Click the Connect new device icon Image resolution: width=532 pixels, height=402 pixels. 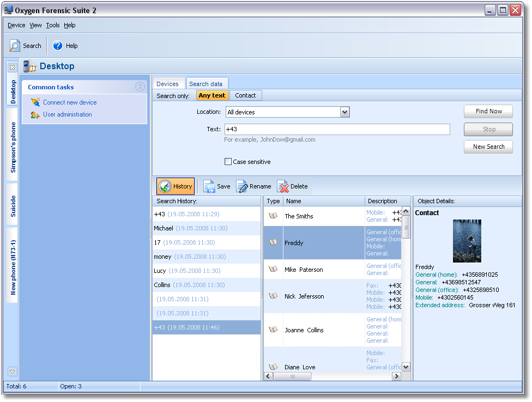(x=35, y=102)
